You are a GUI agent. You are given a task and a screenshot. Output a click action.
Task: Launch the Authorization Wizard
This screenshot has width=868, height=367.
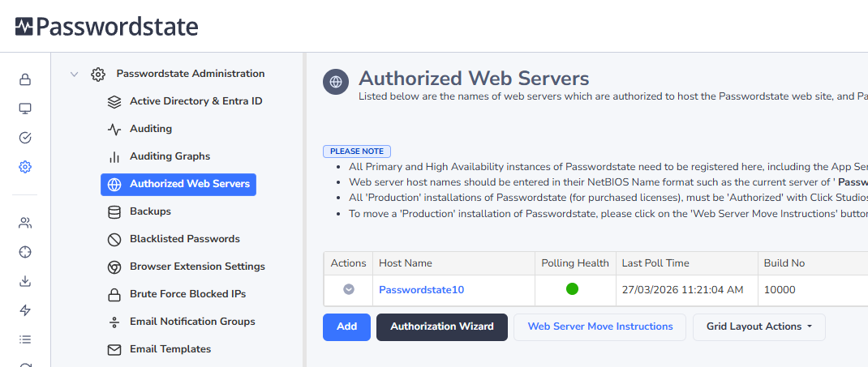tap(442, 327)
